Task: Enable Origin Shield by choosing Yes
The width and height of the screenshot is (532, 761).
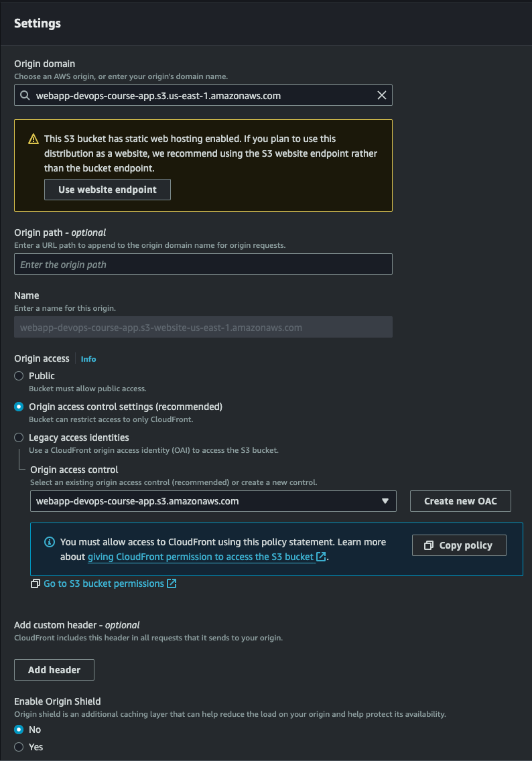Action: pos(19,746)
